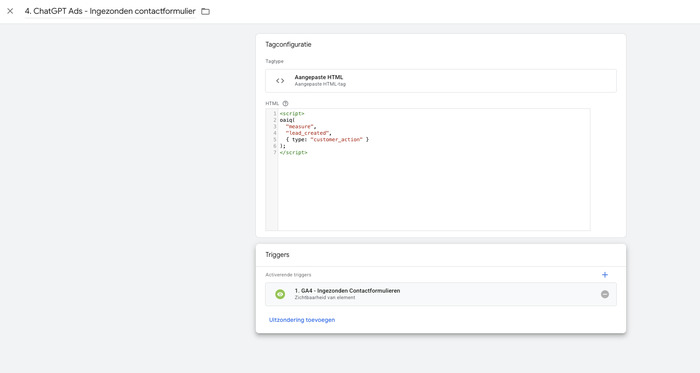Click Uitzondering toevoegen link
Screen dimensions: 700x373
coord(302,320)
